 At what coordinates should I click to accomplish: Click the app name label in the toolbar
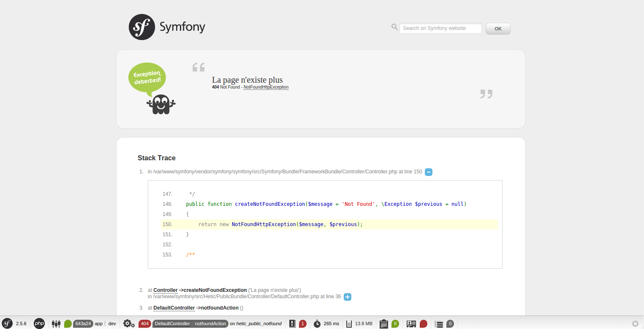(x=98, y=324)
